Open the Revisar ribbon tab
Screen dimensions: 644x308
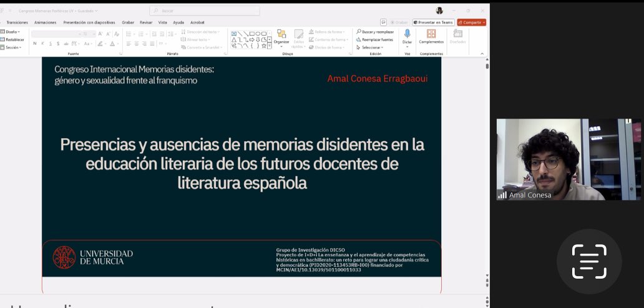(146, 22)
